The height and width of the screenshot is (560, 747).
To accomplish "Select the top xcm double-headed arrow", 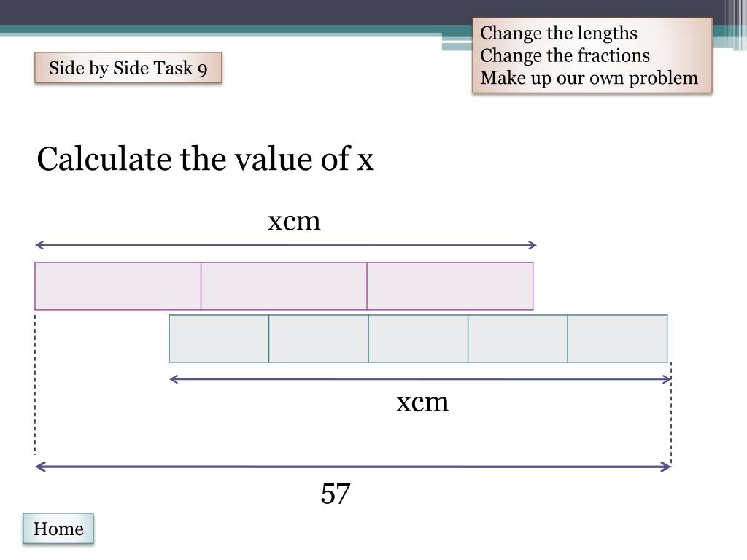I will [x=286, y=245].
